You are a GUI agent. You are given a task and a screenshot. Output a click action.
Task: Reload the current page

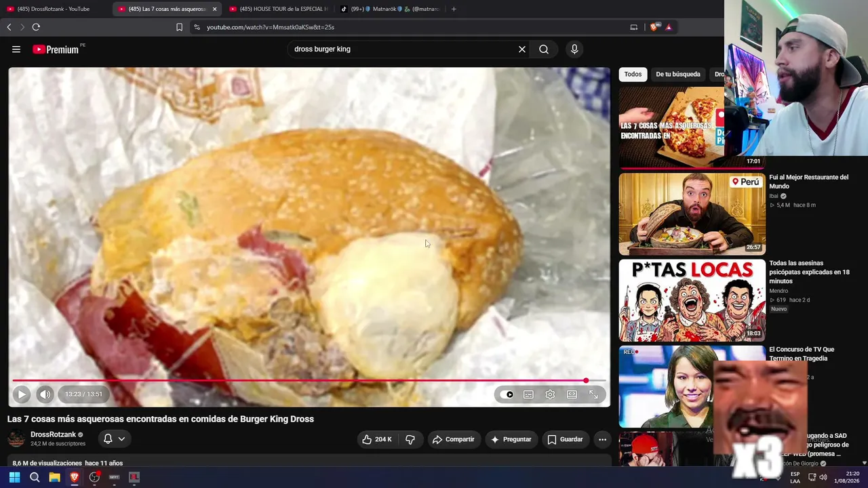pos(36,27)
